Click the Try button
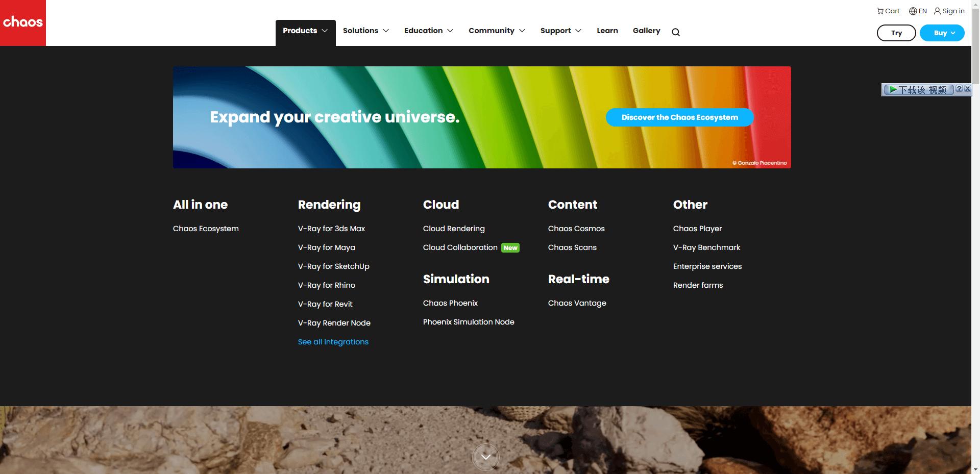The image size is (980, 474). (x=896, y=33)
